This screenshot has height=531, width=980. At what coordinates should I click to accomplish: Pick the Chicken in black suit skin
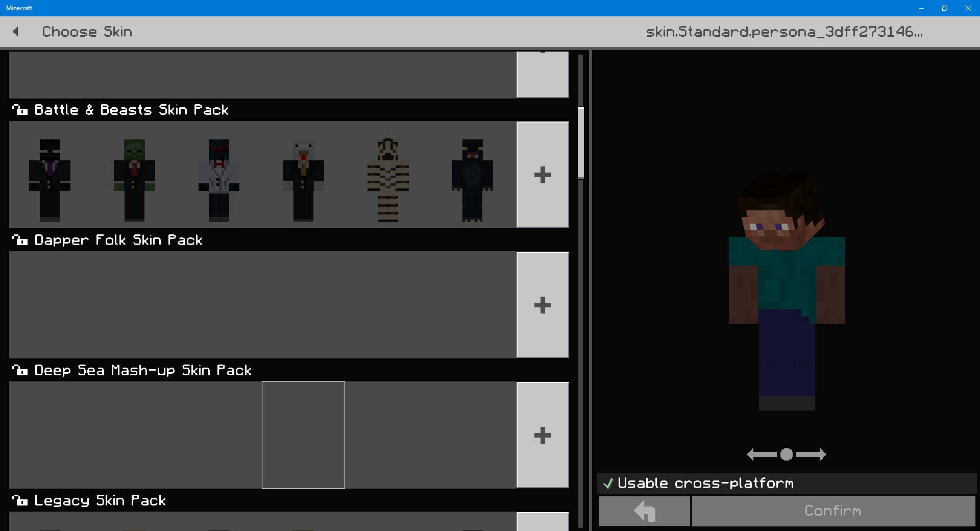pyautogui.click(x=303, y=180)
